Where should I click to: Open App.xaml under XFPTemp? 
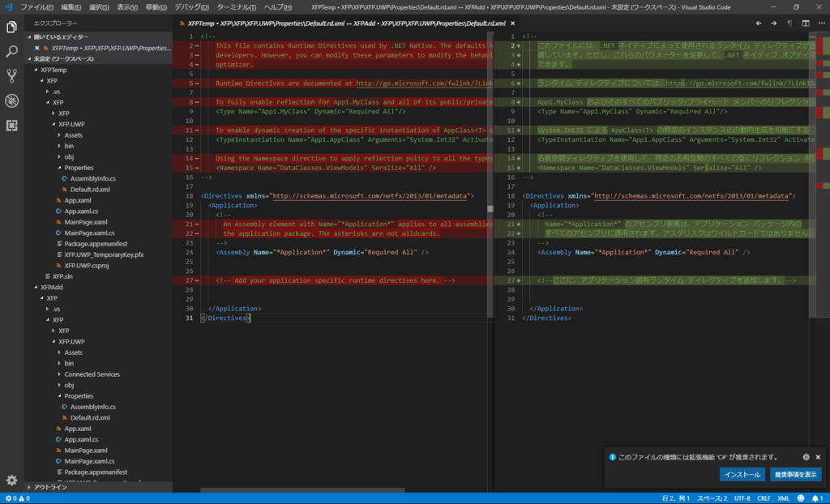(77, 200)
